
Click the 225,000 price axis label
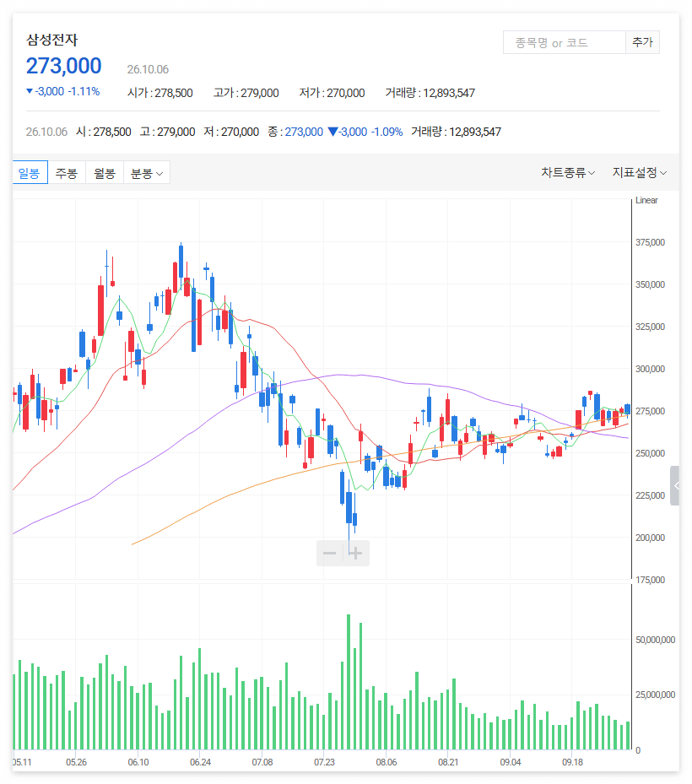650,495
